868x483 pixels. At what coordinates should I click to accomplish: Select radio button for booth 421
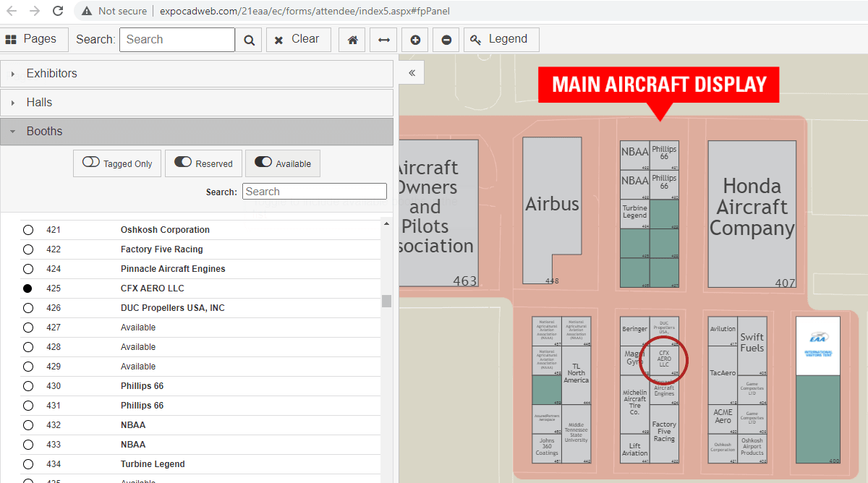point(28,230)
